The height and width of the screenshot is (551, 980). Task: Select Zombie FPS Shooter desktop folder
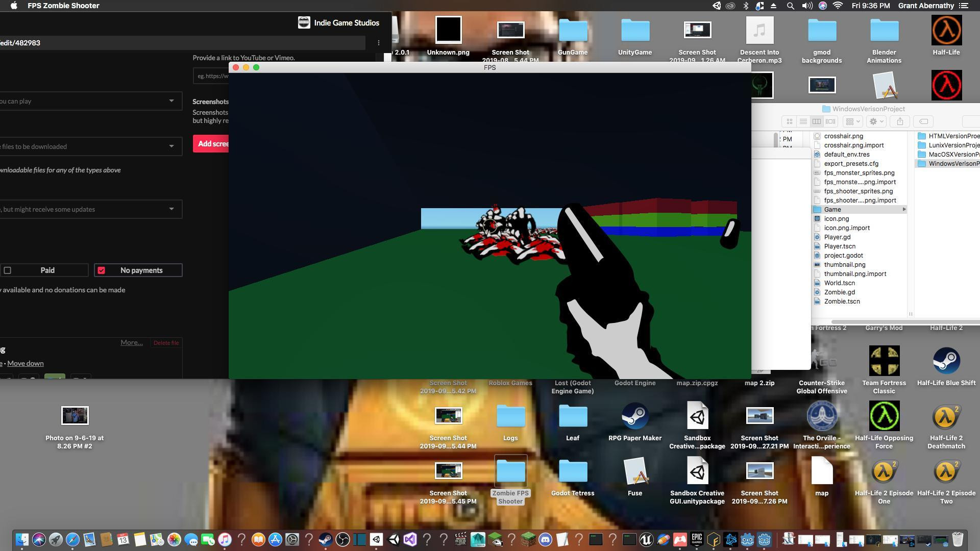[x=510, y=481]
